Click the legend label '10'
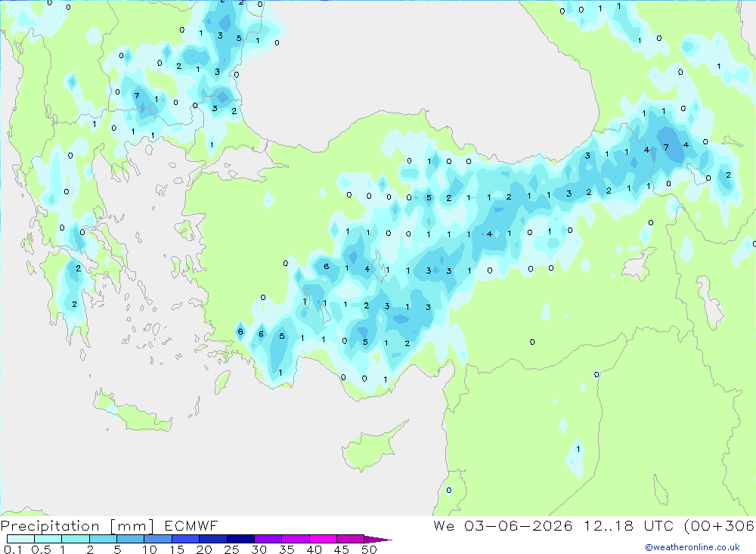This screenshot has width=756, height=554. [x=150, y=549]
